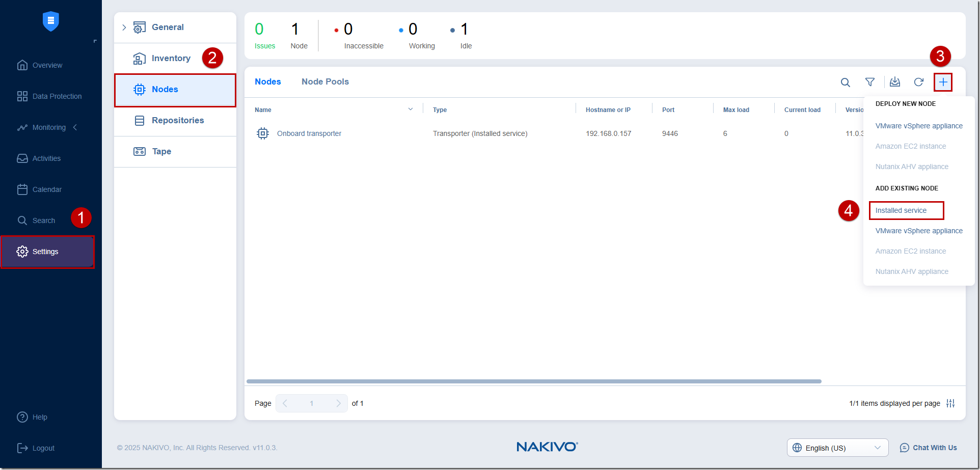This screenshot has height=470, width=980.
Task: Click the page number field
Action: [312, 403]
